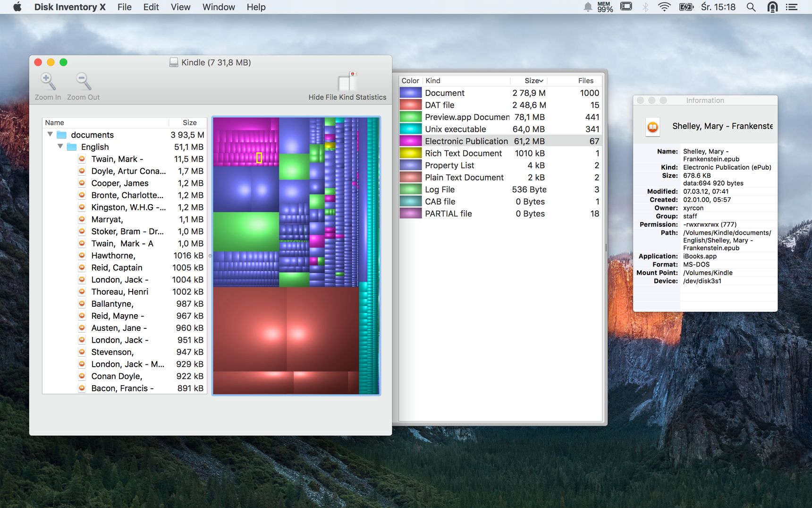The image size is (812, 508).
Task: Click the book icon beside Hawthorne,
Action: coord(82,256)
